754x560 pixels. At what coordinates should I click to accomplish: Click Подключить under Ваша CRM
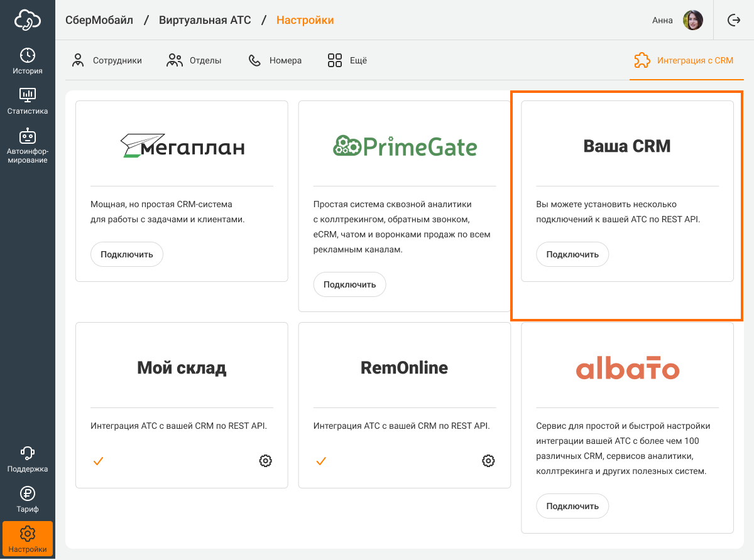(x=572, y=254)
